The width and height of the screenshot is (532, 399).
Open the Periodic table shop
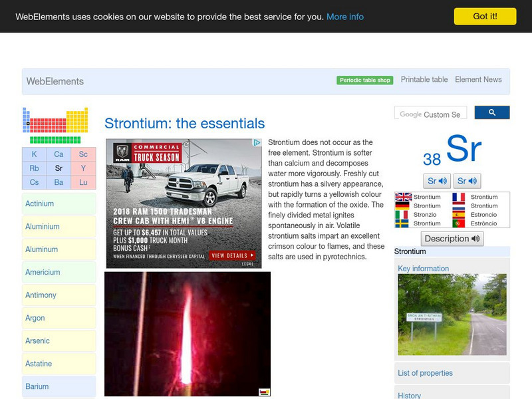[364, 79]
